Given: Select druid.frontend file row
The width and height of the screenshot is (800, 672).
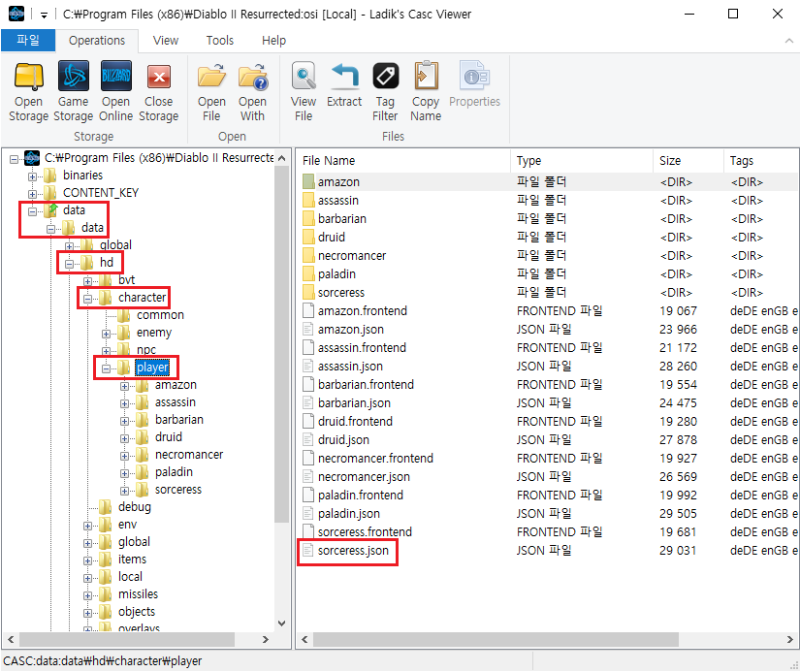Looking at the screenshot, I should point(549,422).
